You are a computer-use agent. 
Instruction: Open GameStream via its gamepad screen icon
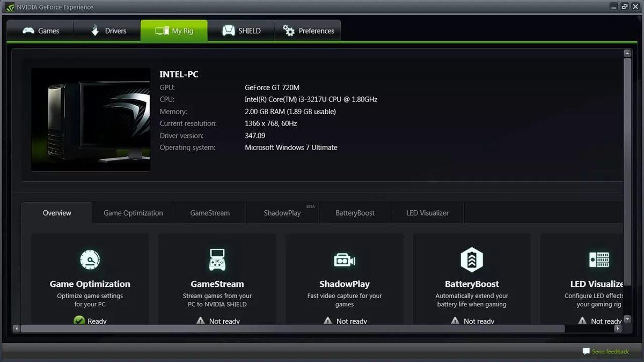217,260
